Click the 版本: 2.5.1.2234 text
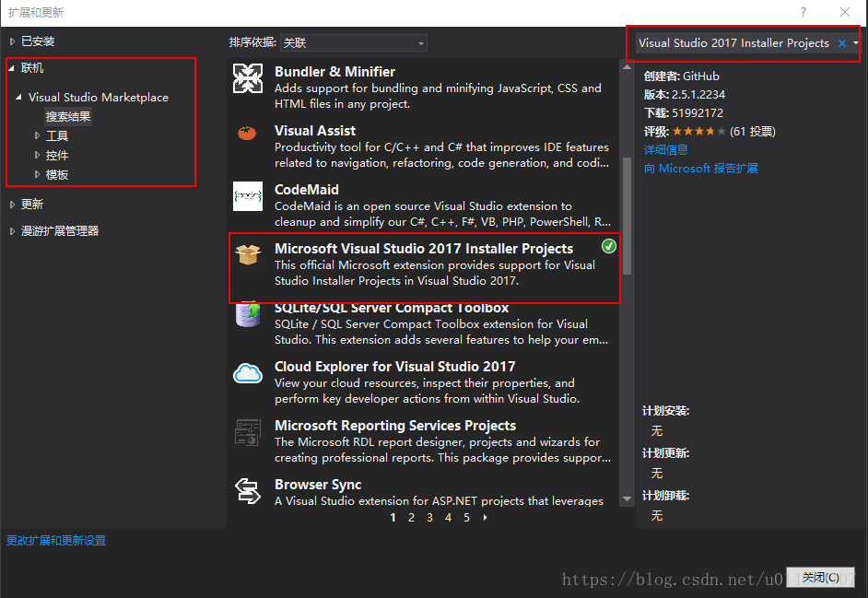 (685, 95)
